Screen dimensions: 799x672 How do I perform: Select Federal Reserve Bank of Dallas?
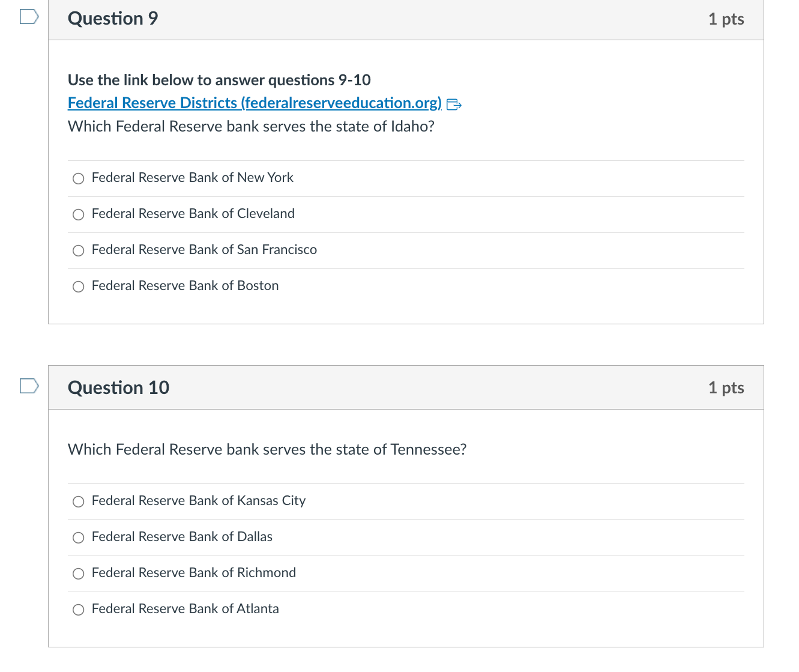pyautogui.click(x=78, y=537)
